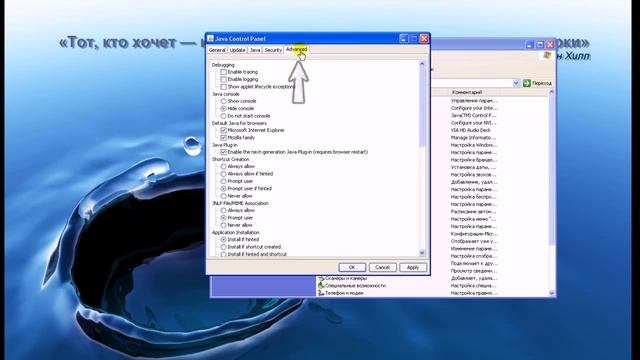
Task: Close the Java Control Panel window
Action: pos(424,38)
